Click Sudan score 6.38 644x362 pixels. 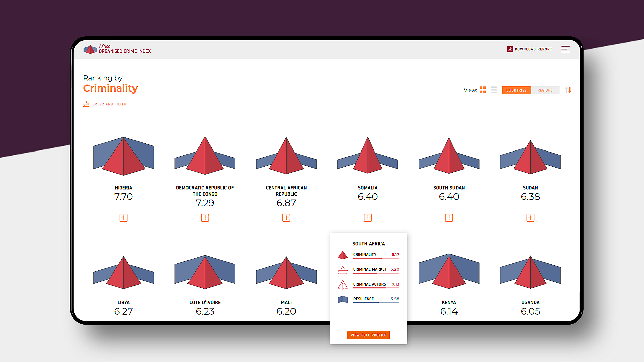[530, 197]
